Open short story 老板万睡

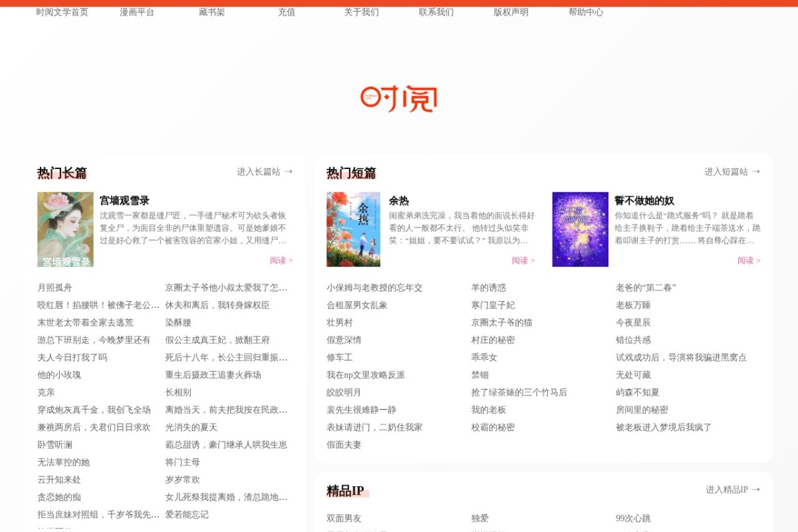tap(633, 305)
